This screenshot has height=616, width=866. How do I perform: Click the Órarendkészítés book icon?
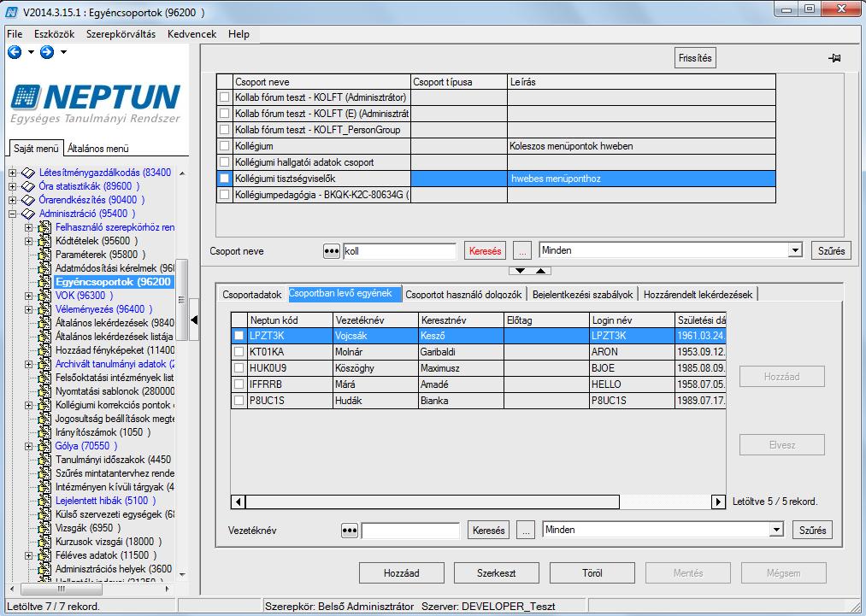pos(27,200)
